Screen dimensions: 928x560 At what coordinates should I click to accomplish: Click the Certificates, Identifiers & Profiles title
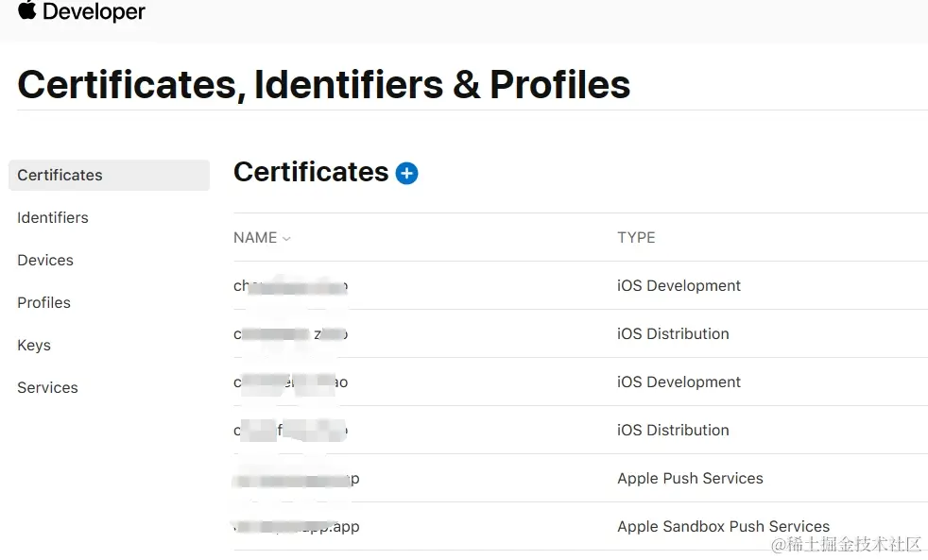(x=324, y=84)
